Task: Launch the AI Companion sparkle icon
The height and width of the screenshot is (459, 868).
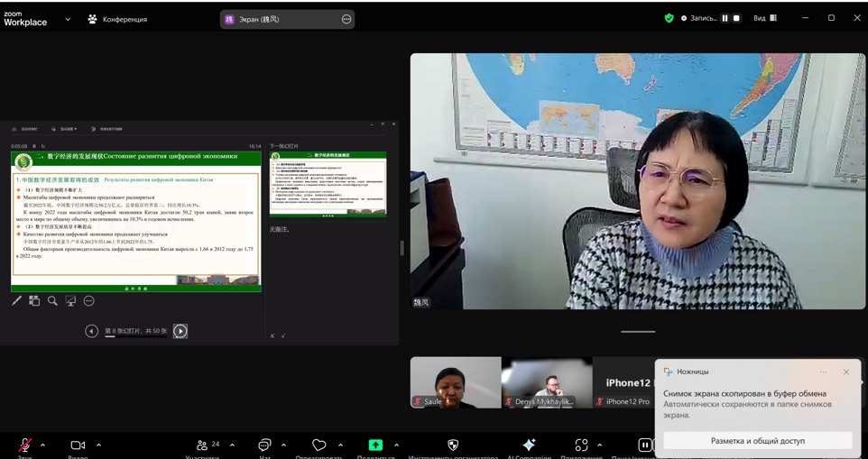Action: click(529, 445)
